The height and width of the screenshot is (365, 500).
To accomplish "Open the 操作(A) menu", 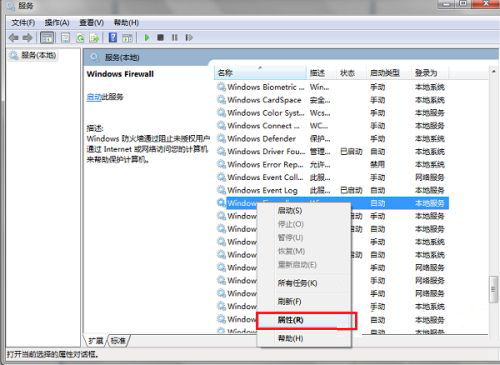I will 57,23.
